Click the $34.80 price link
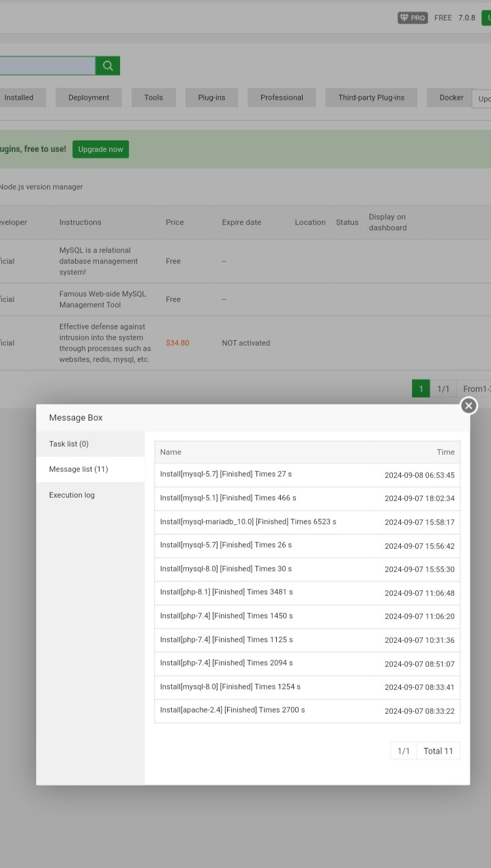 coord(177,343)
